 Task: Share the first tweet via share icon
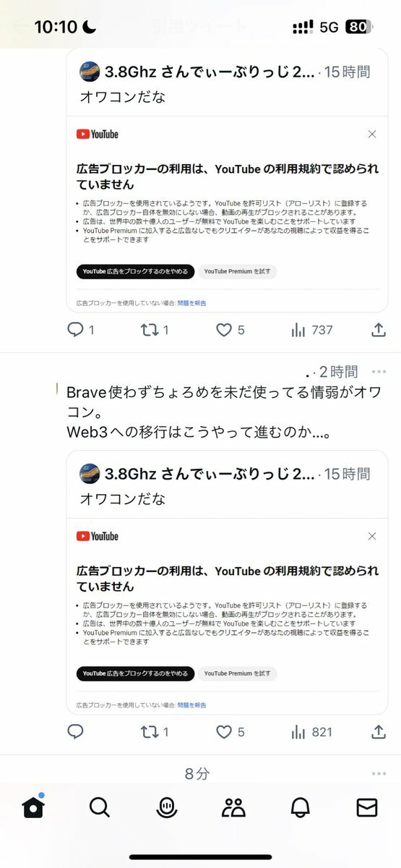[378, 330]
